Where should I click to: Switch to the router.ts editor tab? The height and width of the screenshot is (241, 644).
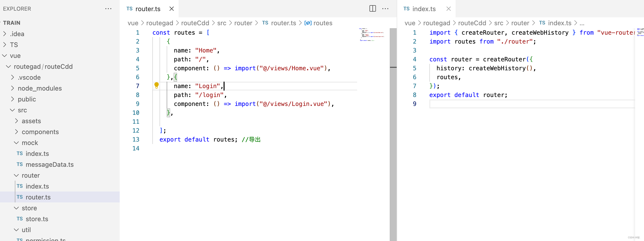(x=149, y=9)
